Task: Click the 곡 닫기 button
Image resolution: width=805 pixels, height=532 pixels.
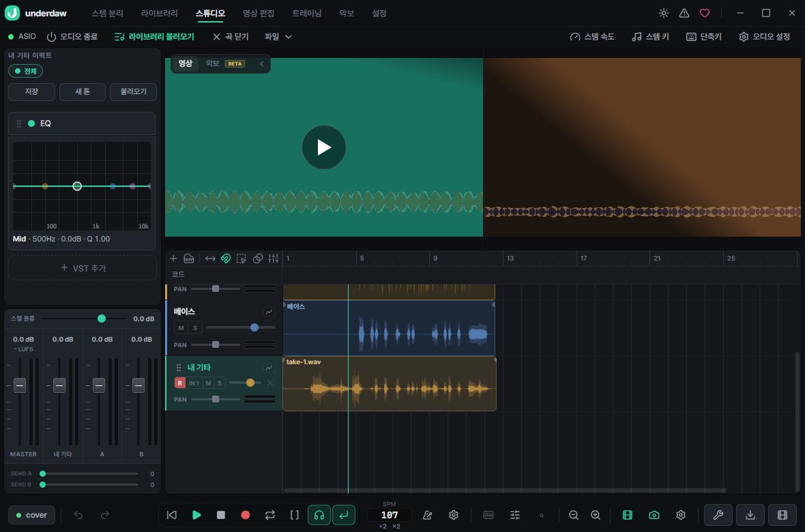Action: (x=231, y=36)
